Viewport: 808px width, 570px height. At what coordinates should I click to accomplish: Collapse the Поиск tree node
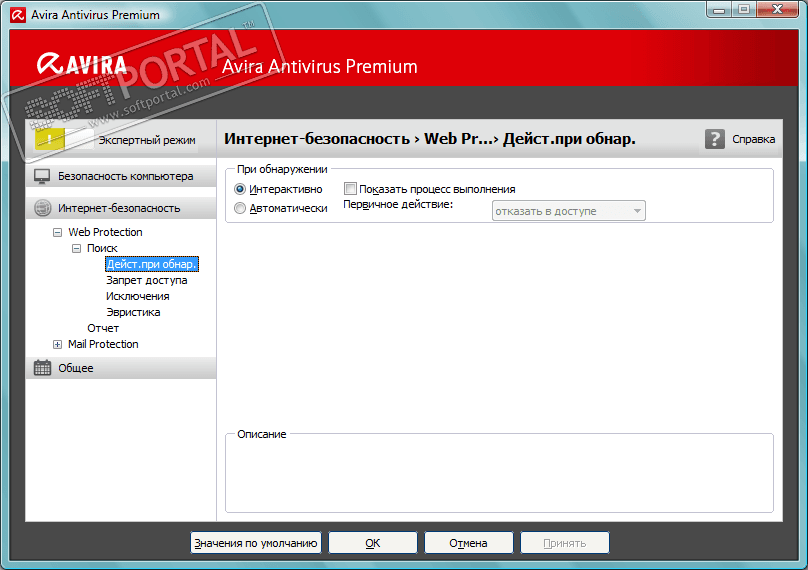[x=76, y=248]
